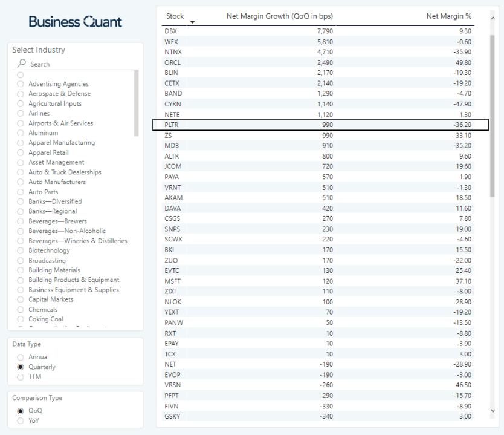
Task: Click the industry list scrollbar thumb
Action: click(x=137, y=103)
